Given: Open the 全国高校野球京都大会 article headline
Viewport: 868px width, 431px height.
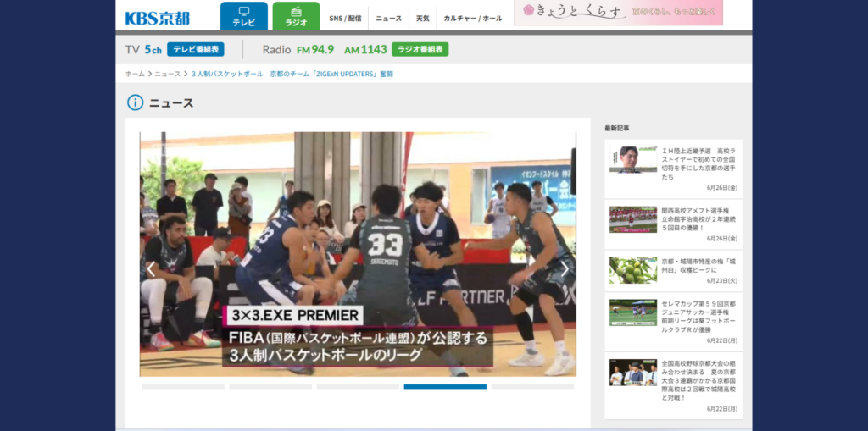Looking at the screenshot, I should click(698, 381).
